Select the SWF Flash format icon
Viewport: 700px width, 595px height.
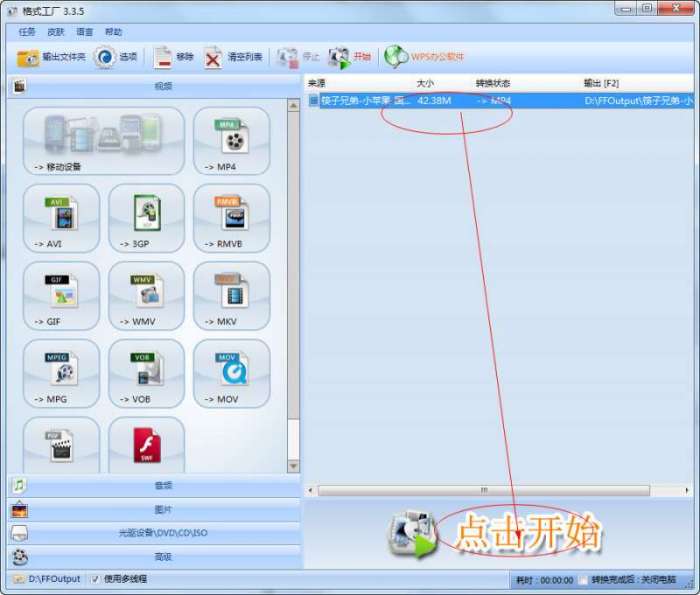pos(146,445)
